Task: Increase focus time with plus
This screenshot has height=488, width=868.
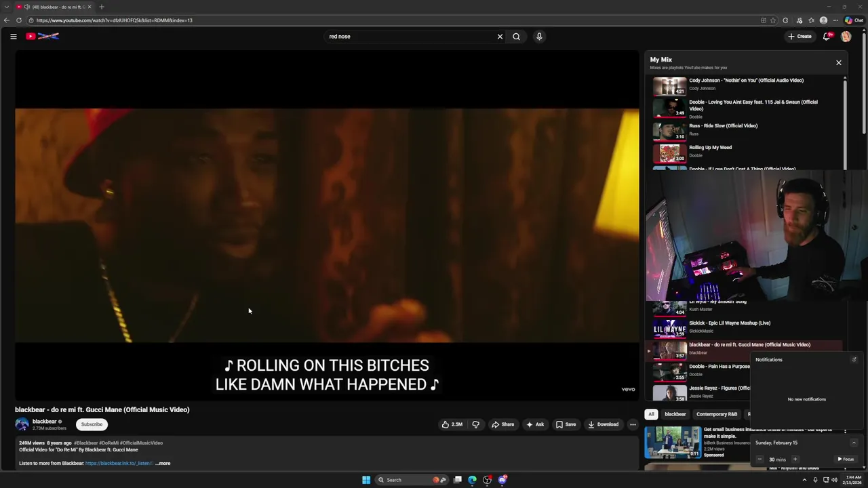Action: click(795, 460)
